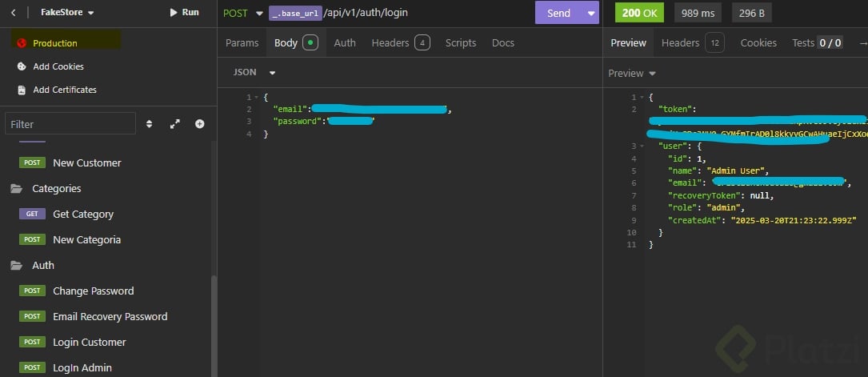Click the createdAt timestamp value

(x=794, y=220)
